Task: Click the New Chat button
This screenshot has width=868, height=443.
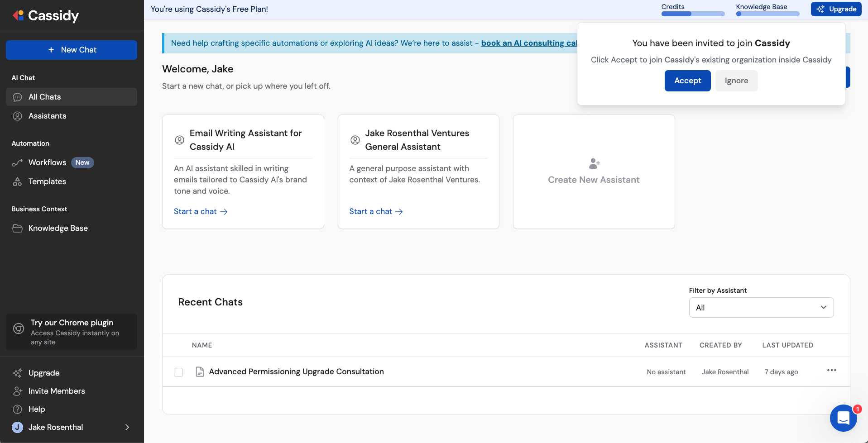Action: tap(72, 50)
